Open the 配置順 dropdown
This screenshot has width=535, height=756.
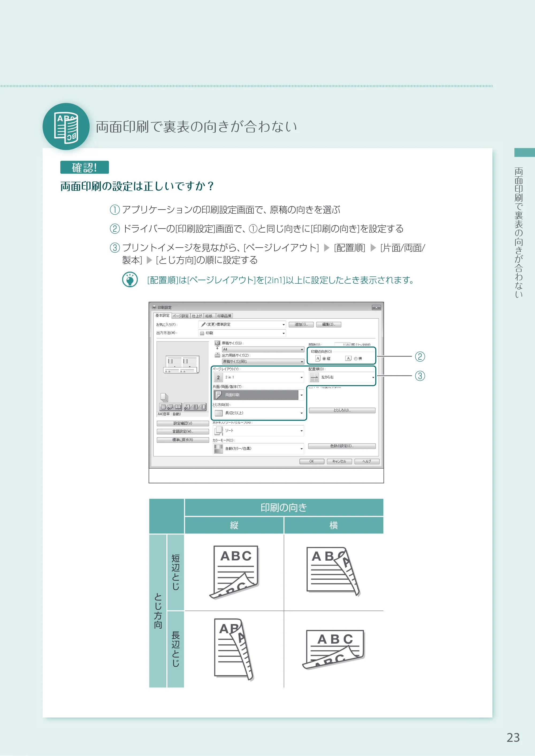point(342,377)
